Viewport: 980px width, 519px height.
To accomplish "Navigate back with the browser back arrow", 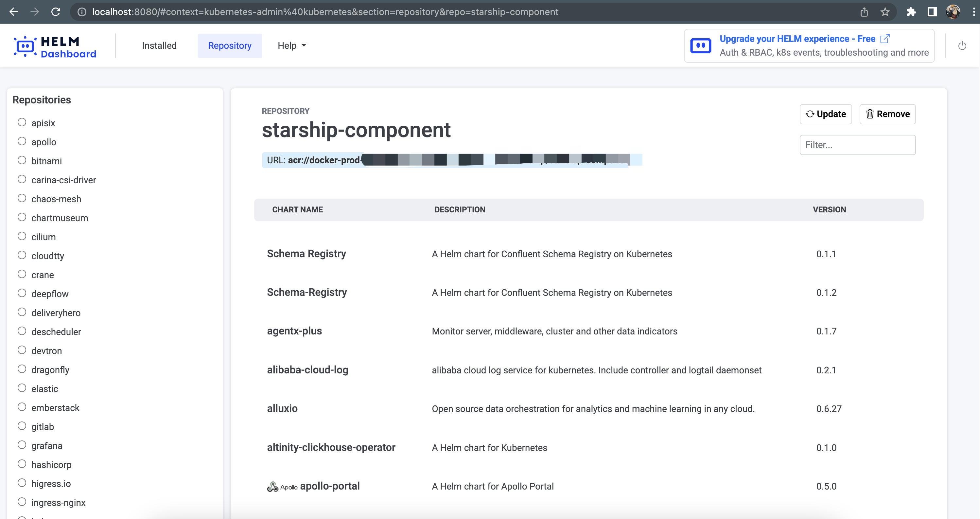I will click(x=14, y=12).
